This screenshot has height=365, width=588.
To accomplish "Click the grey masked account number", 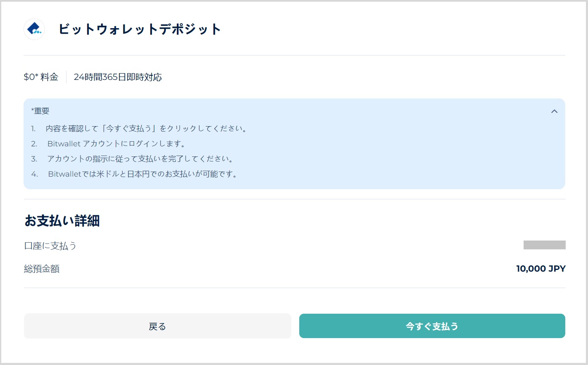I will [544, 245].
